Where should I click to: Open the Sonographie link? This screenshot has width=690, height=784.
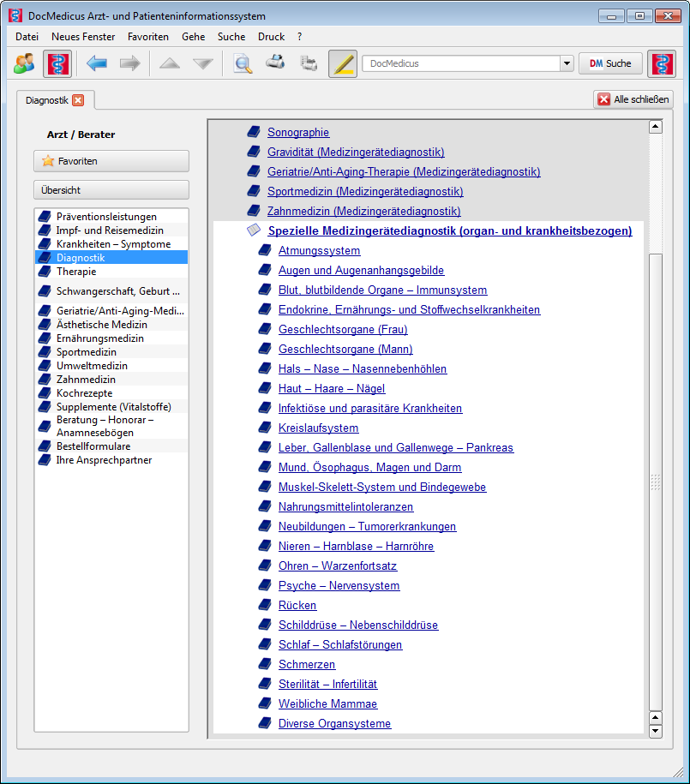pyautogui.click(x=298, y=133)
